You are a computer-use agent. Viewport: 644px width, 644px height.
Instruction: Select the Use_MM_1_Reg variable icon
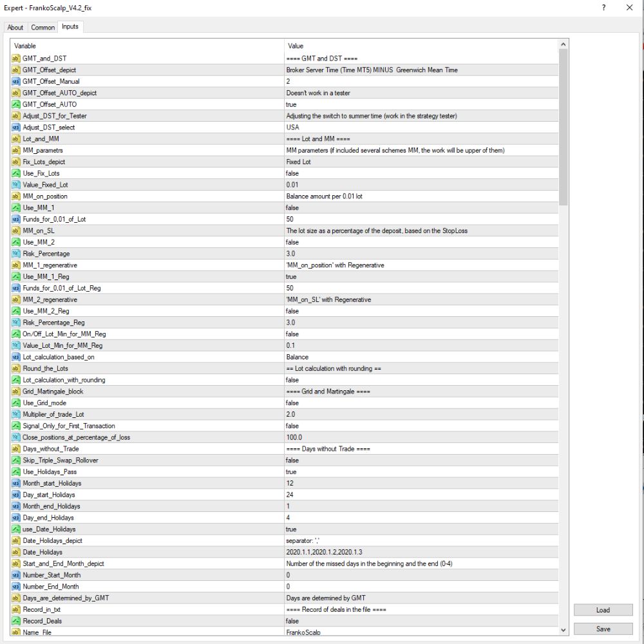[16, 277]
